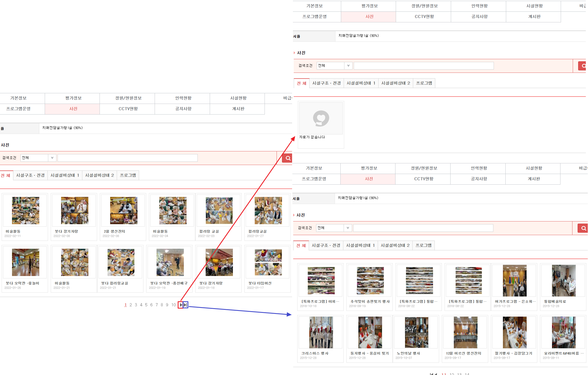Go to page 5 in pagination
Screen dimensions: 588x375
click(x=146, y=305)
